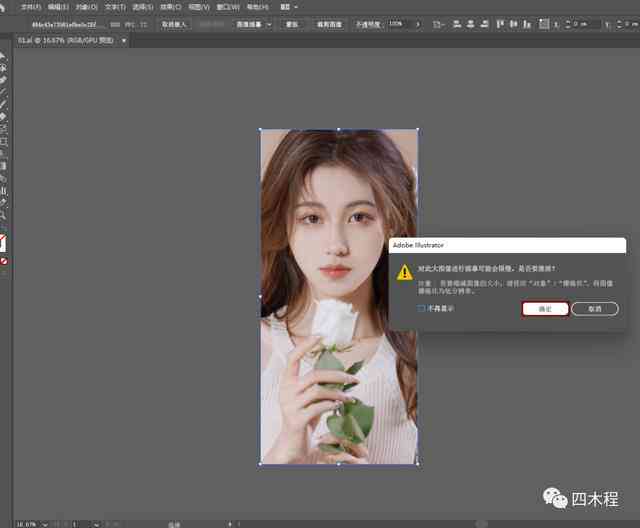
Task: Click the placed portrait image on the artboard
Action: pos(338,297)
